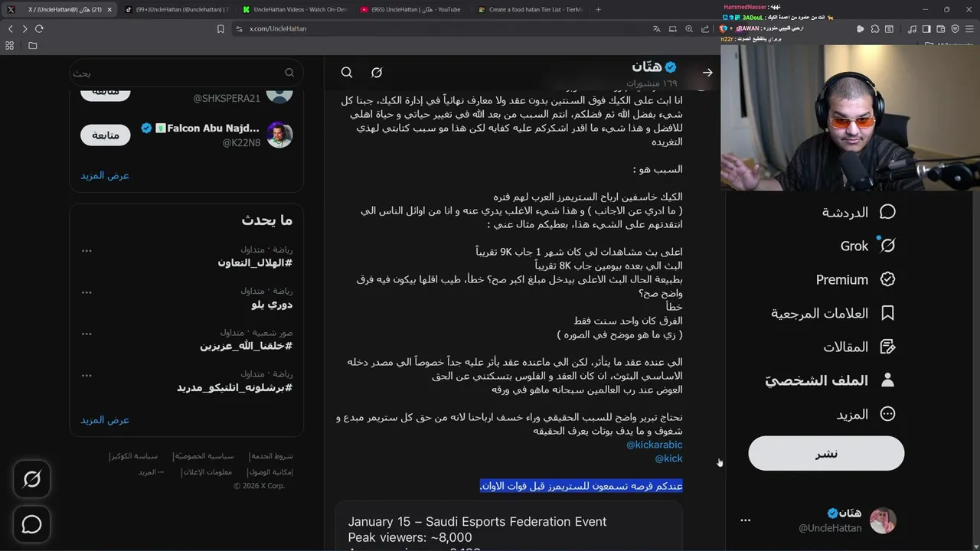The image size is (980, 551).
Task: Open Grok in the X sidebar
Action: click(867, 246)
